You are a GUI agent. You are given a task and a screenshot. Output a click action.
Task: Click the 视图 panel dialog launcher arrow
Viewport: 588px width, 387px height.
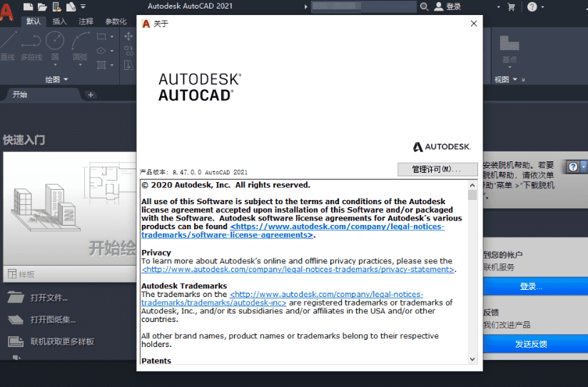[x=523, y=80]
